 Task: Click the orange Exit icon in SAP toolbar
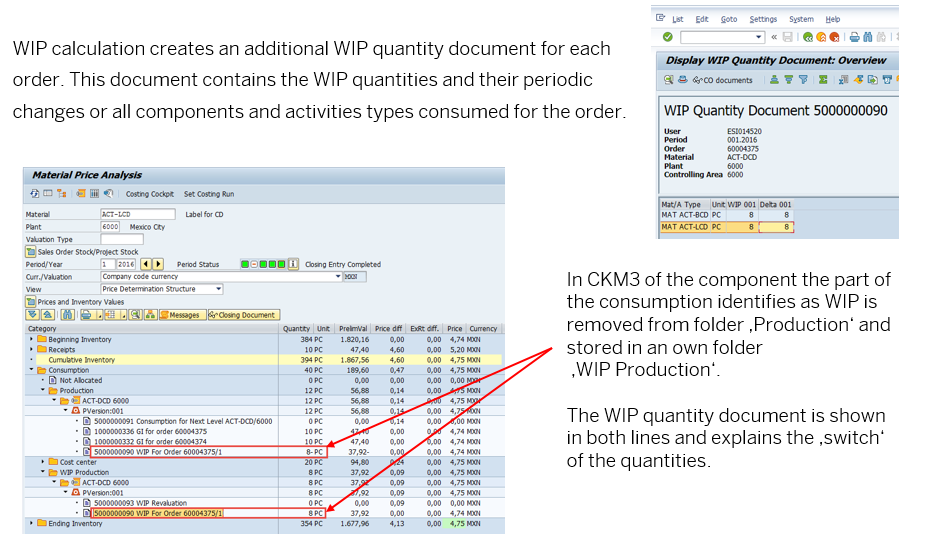click(821, 37)
